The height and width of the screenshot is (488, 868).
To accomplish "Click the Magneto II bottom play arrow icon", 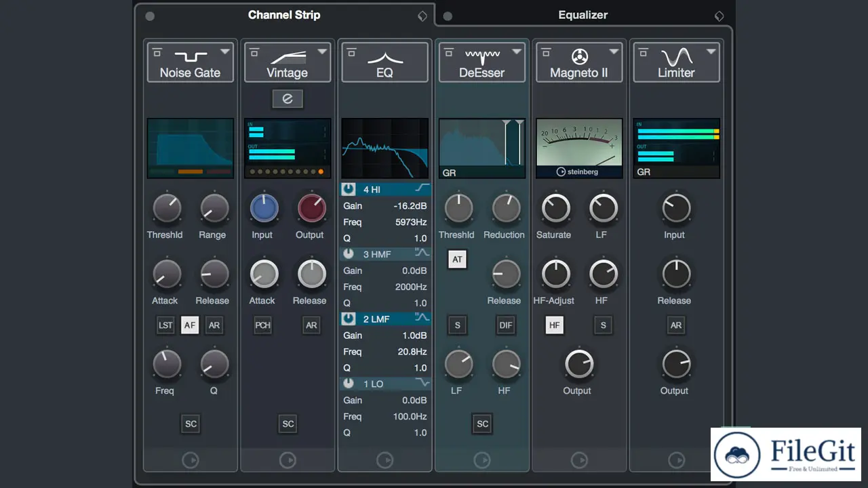I will [x=579, y=461].
